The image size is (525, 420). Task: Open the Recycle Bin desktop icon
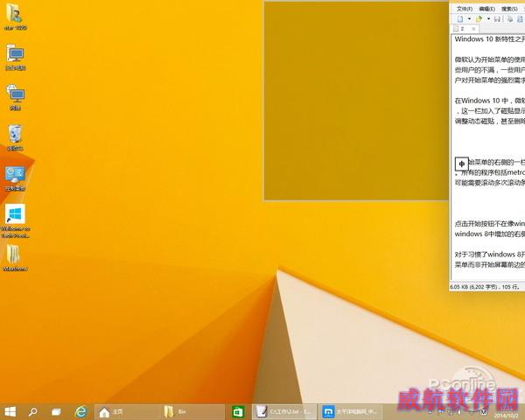(15, 134)
